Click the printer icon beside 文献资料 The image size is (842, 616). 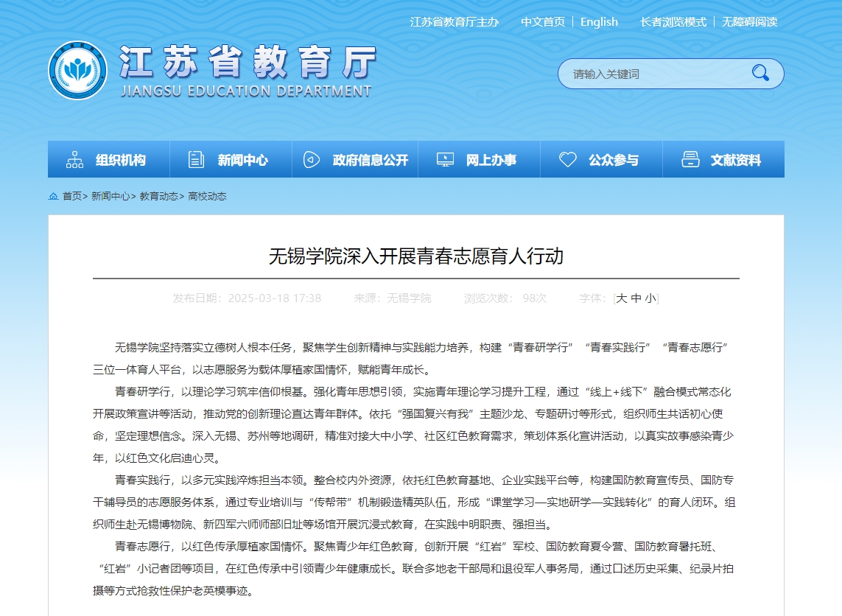tap(690, 160)
